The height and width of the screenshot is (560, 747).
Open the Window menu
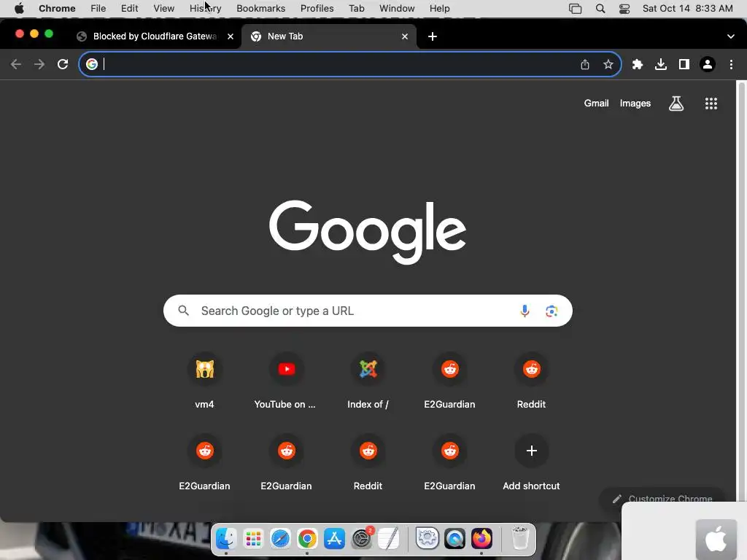tap(397, 9)
